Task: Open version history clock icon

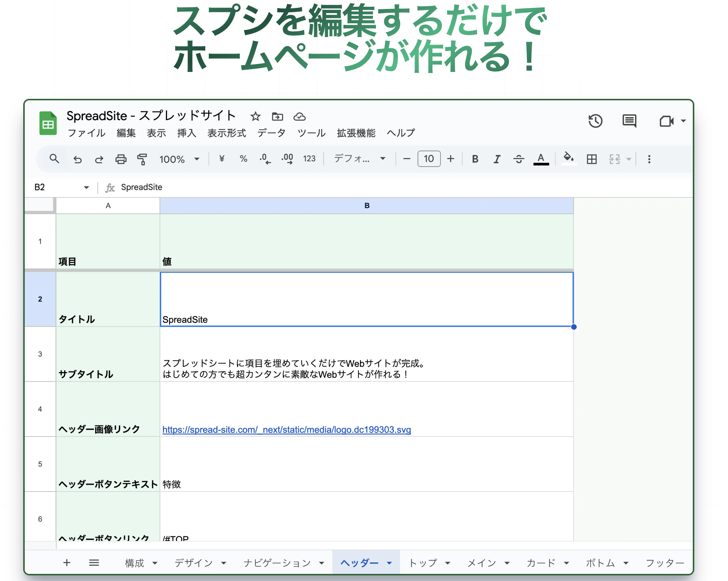Action: click(595, 121)
